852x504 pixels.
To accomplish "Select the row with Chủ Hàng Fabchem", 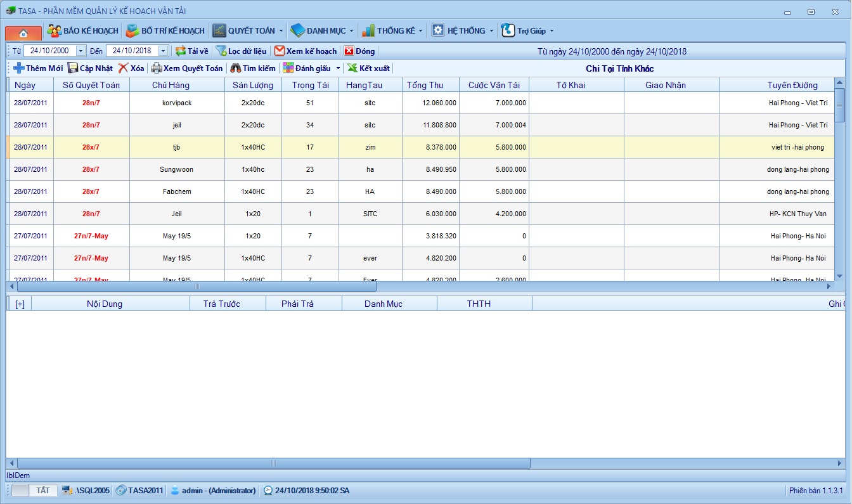I will [x=176, y=191].
